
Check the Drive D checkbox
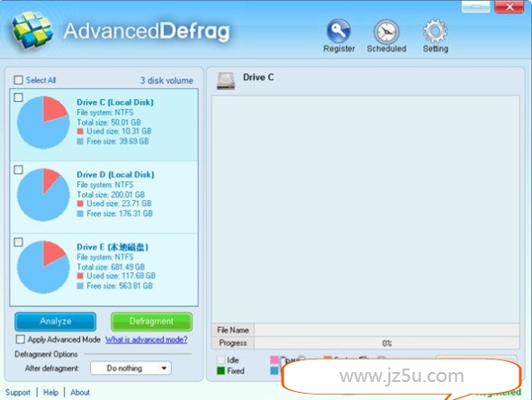click(19, 169)
